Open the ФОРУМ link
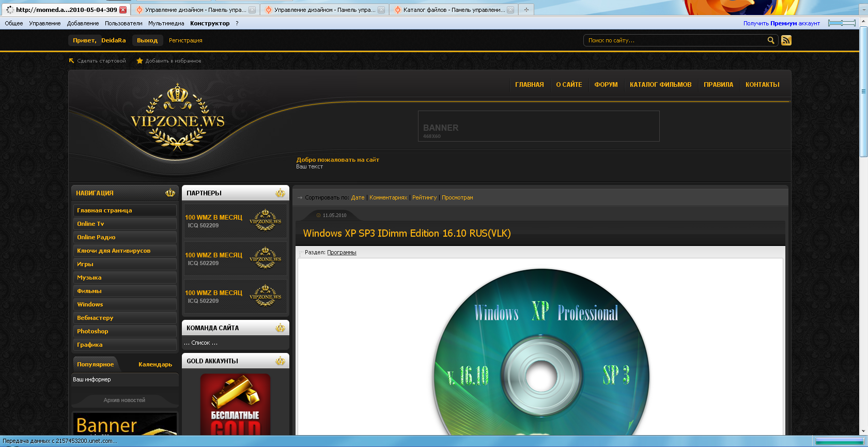Screen dimensions: 868x447 point(606,85)
